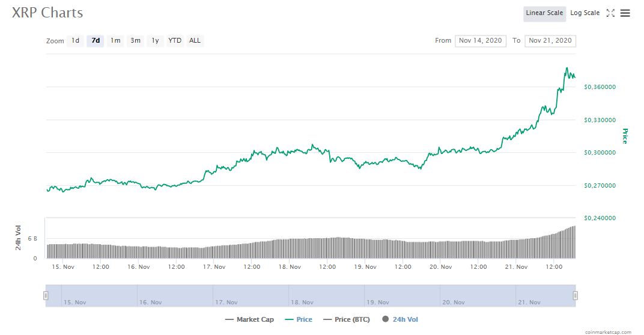Screen dimensions: 644x335
Task: Click the 24h Vol axis title
Action: coord(18,238)
